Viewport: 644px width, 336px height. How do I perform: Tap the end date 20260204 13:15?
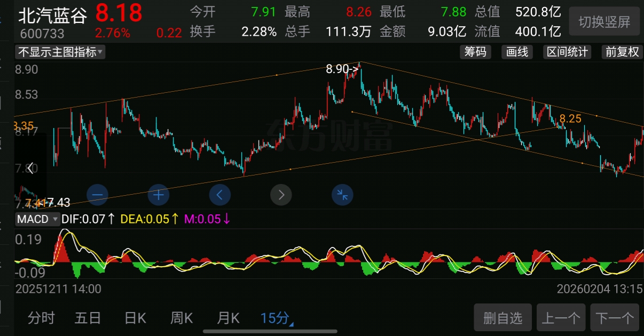tap(600, 289)
